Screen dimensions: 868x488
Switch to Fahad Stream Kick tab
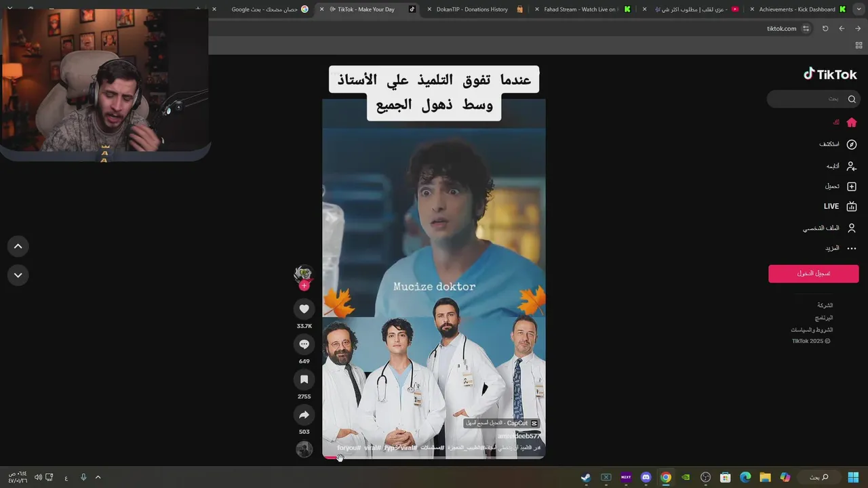coord(580,9)
